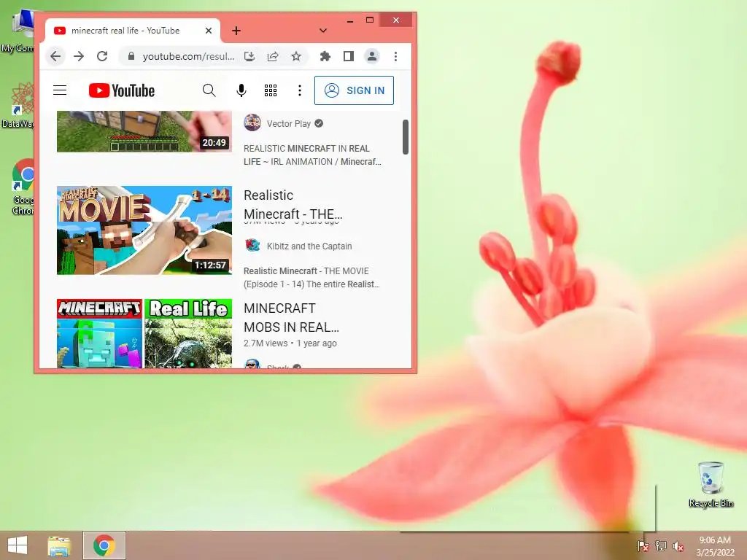Open the Vector Play channel name

[289, 124]
